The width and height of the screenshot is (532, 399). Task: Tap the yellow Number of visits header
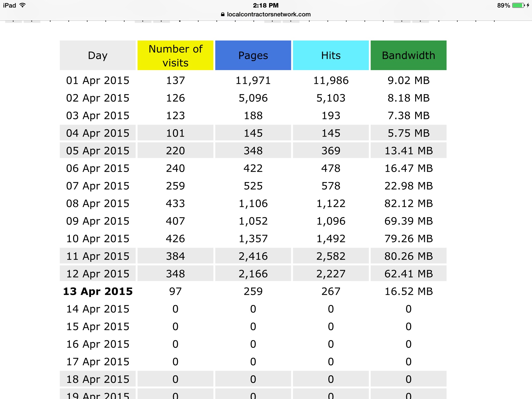[x=175, y=55]
